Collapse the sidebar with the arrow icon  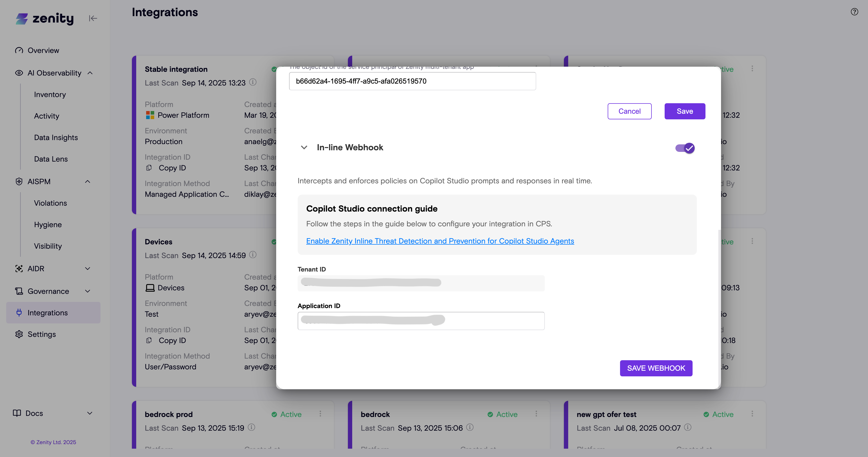pos(93,18)
